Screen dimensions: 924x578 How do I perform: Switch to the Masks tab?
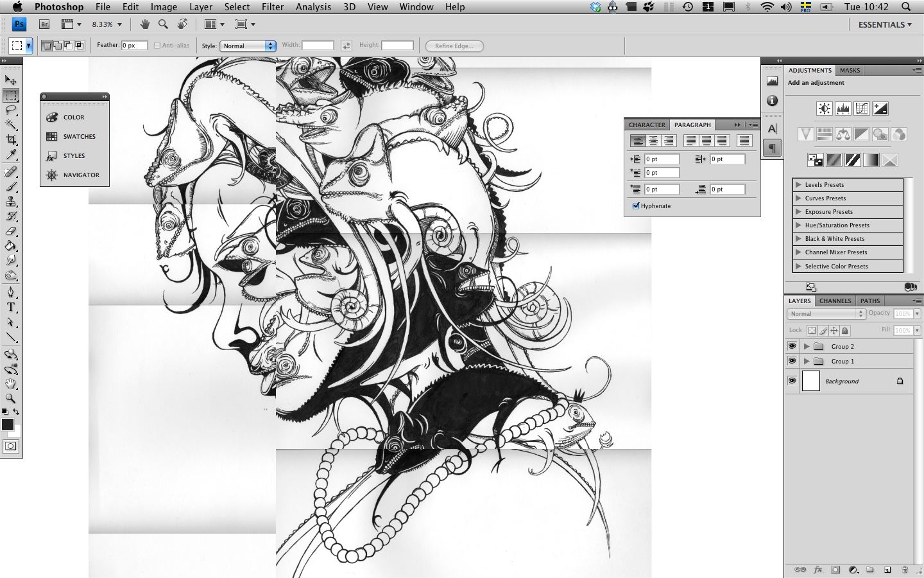pyautogui.click(x=850, y=70)
